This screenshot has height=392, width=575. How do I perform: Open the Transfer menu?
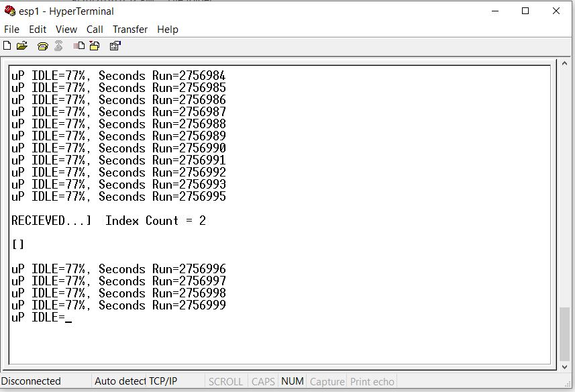click(x=130, y=30)
